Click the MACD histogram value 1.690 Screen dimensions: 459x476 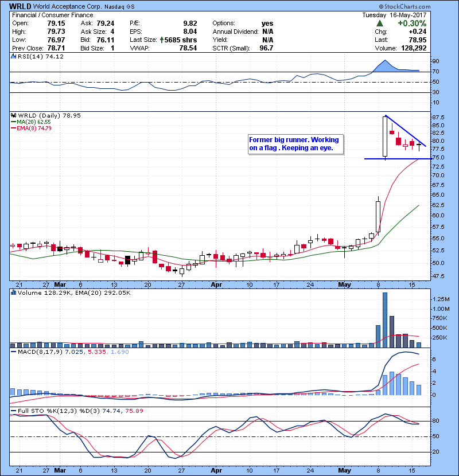(x=120, y=352)
